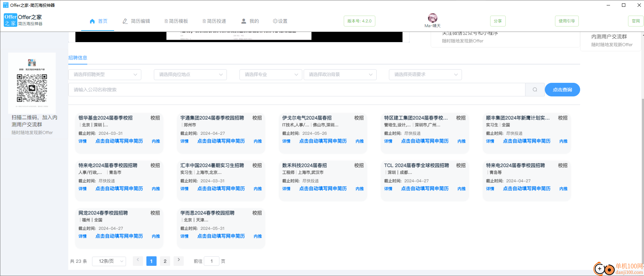Screen dimensions: 644x276
Task: Go to 简历投递 tab
Action: pyautogui.click(x=214, y=21)
